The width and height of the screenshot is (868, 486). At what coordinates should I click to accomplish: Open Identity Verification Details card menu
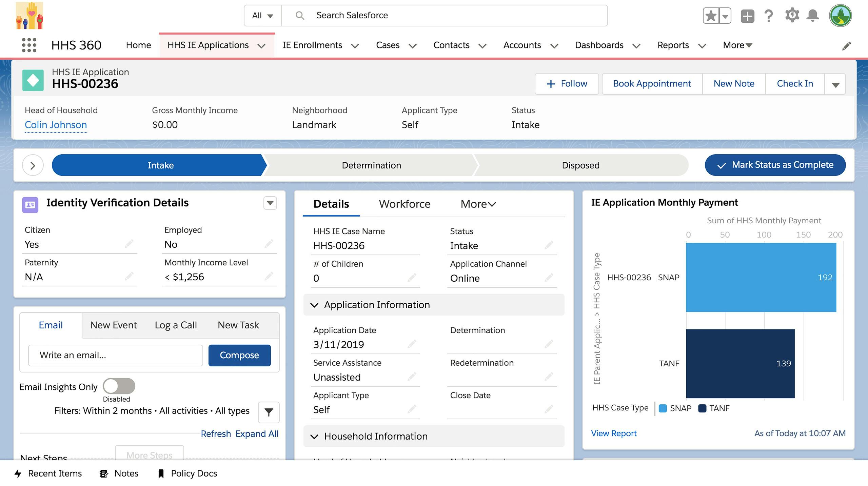point(270,203)
